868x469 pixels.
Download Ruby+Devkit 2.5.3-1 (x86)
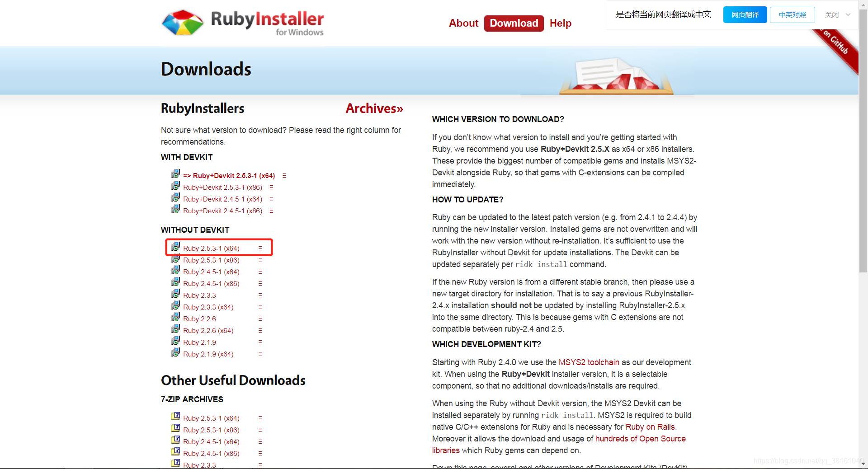tap(223, 188)
